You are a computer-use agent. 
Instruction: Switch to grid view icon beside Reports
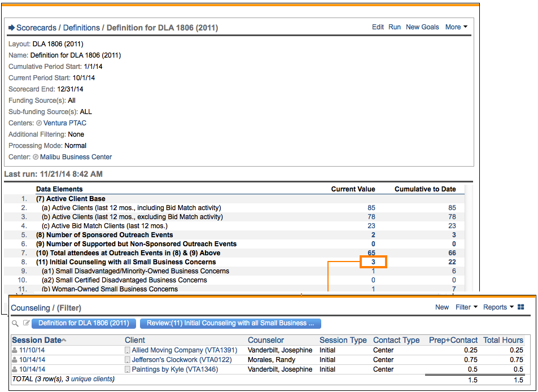520,307
